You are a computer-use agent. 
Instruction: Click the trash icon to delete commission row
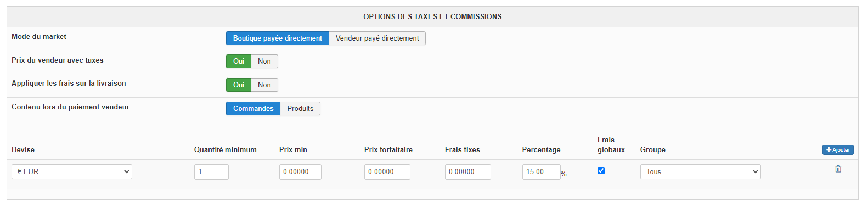[838, 169]
